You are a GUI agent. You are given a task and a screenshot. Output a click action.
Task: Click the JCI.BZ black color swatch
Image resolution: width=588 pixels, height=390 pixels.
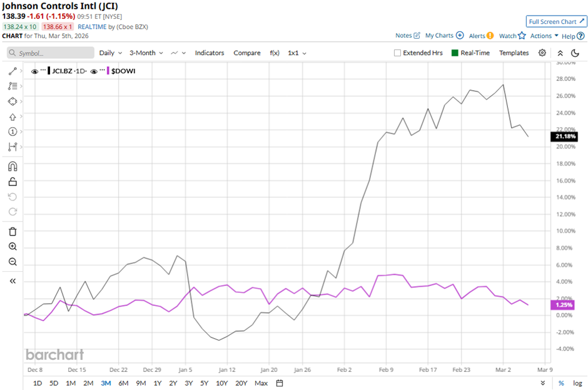(49, 71)
